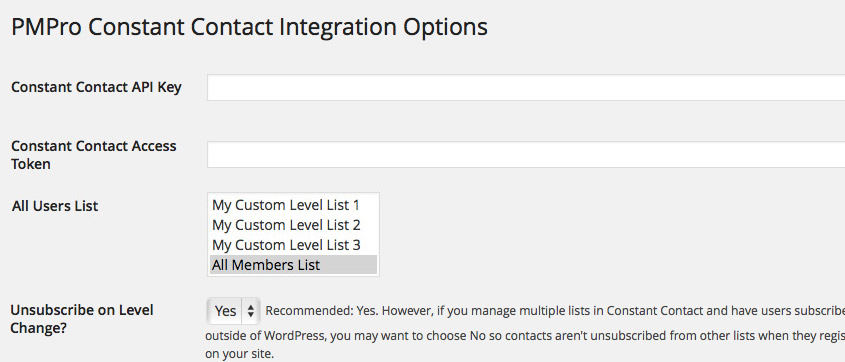
Task: Click the Unsubscribe on Level Change label
Action: 82,319
